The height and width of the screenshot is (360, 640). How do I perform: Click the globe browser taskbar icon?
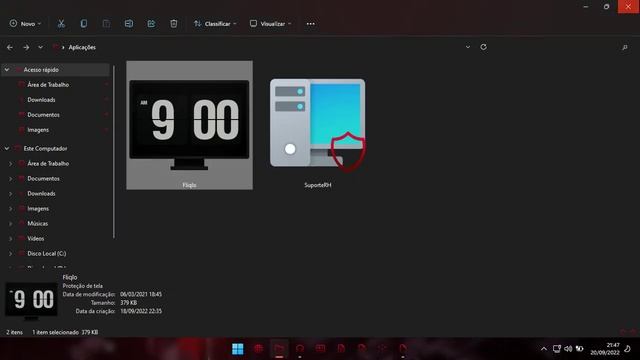click(258, 349)
